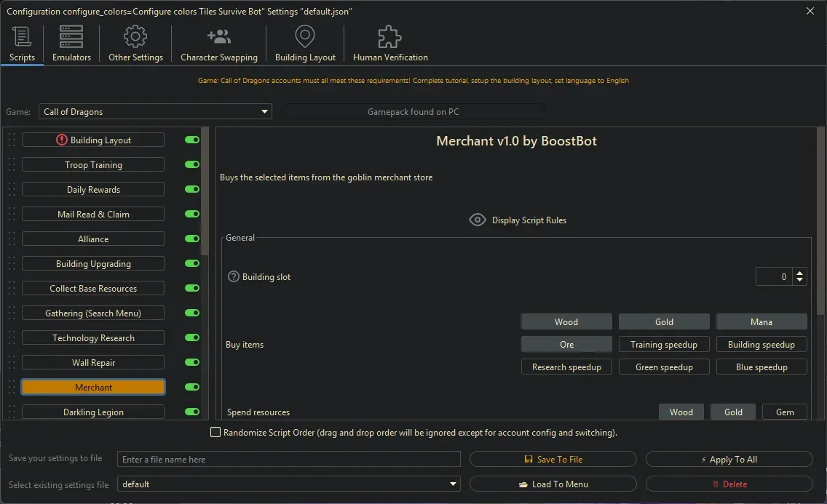Click the file name input field

[x=289, y=459]
